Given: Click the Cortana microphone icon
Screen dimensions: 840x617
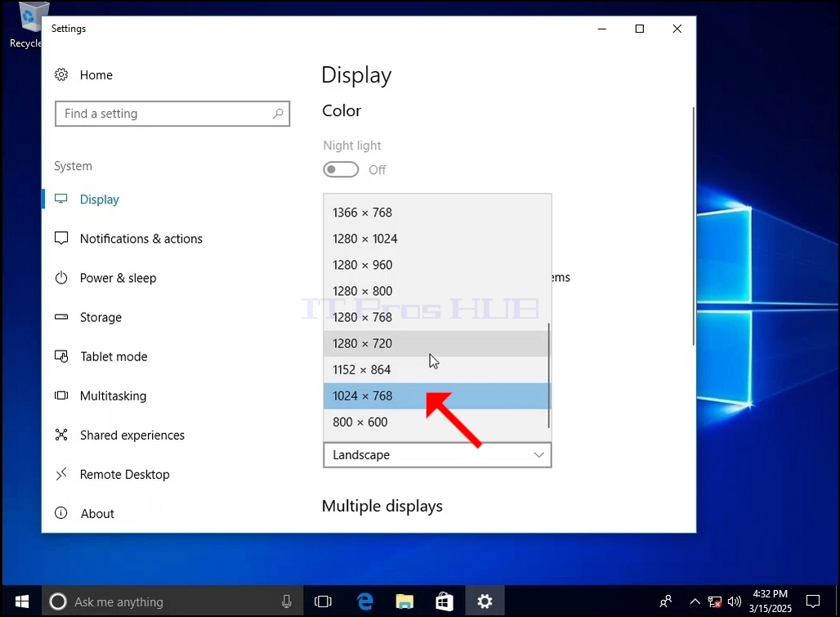Looking at the screenshot, I should point(287,601).
